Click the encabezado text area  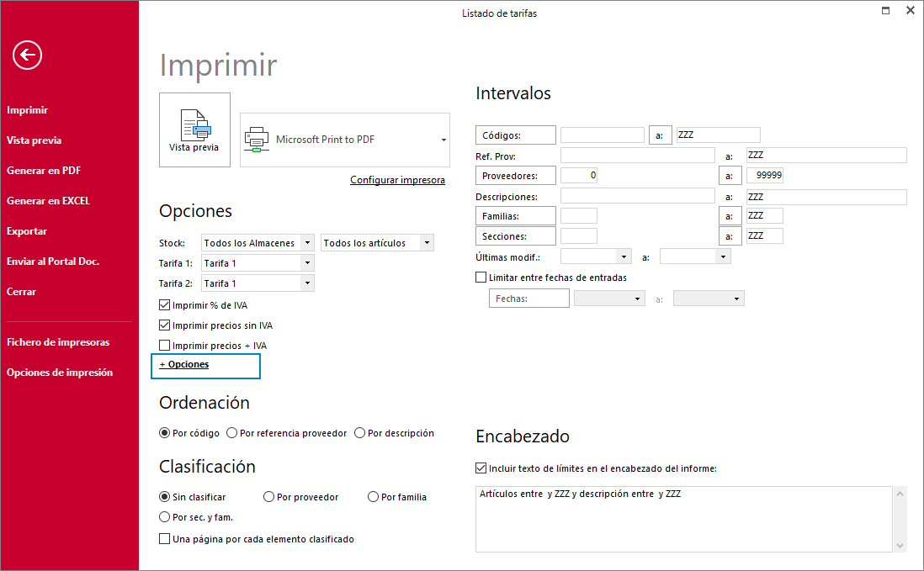click(683, 519)
